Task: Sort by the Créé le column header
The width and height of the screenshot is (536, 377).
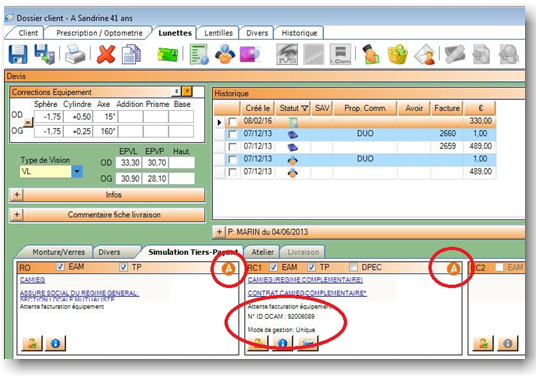Action: click(257, 108)
